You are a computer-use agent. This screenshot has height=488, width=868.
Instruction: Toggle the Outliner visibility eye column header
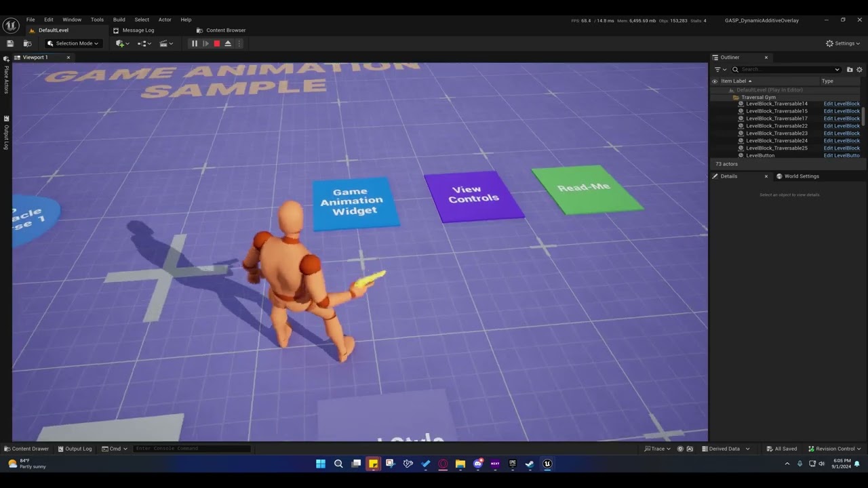(714, 81)
